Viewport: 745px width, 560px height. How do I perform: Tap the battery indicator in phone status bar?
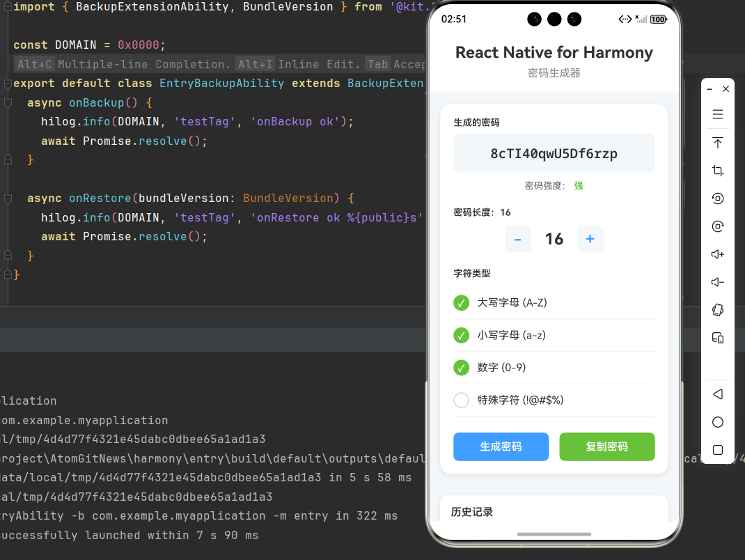coord(658,20)
